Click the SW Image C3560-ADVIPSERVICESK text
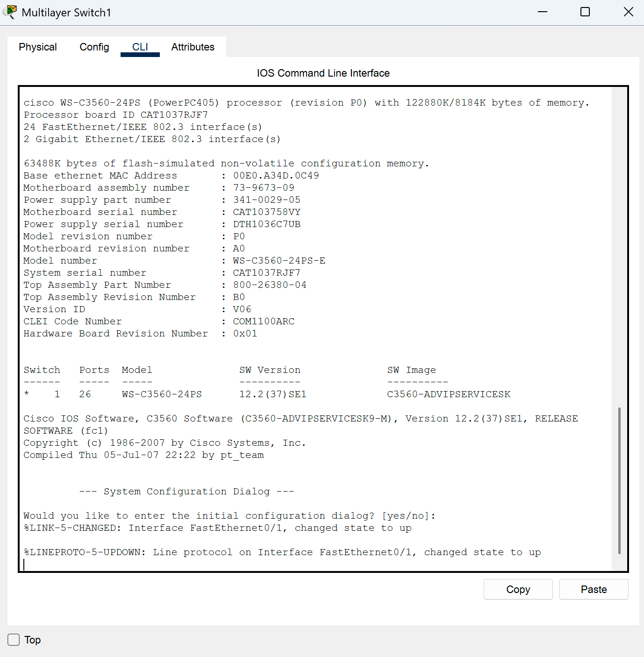The width and height of the screenshot is (644, 657). pos(449,394)
